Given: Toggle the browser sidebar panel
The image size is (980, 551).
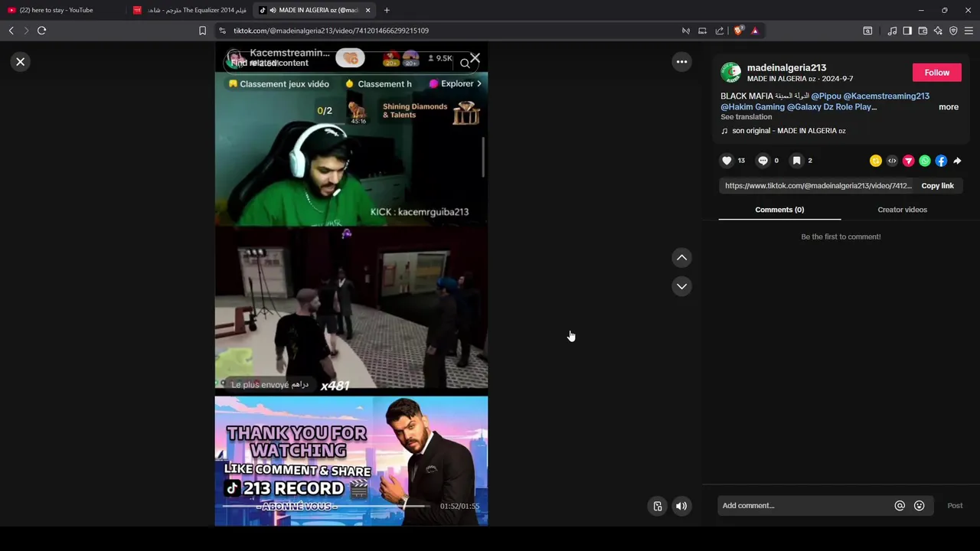Looking at the screenshot, I should 907,31.
